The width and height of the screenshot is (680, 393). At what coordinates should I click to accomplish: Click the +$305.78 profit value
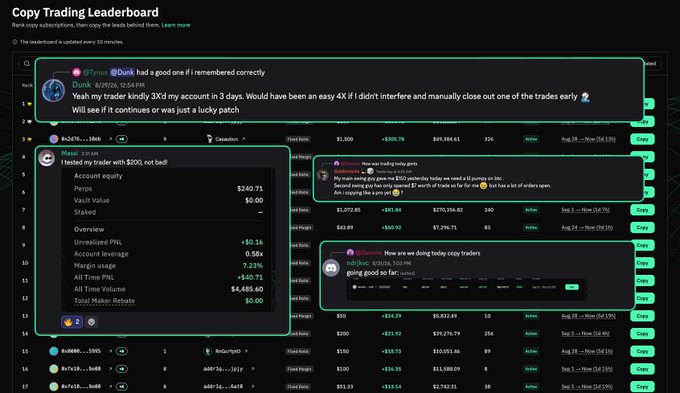coord(393,139)
